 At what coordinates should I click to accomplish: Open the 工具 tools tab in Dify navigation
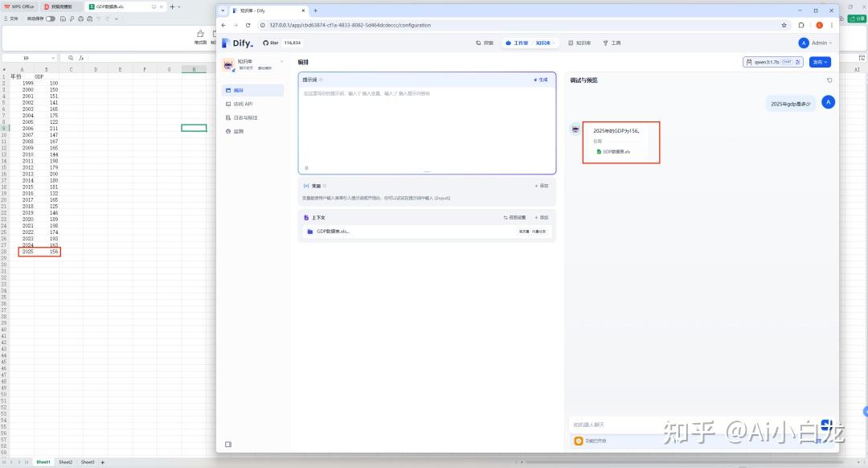612,43
